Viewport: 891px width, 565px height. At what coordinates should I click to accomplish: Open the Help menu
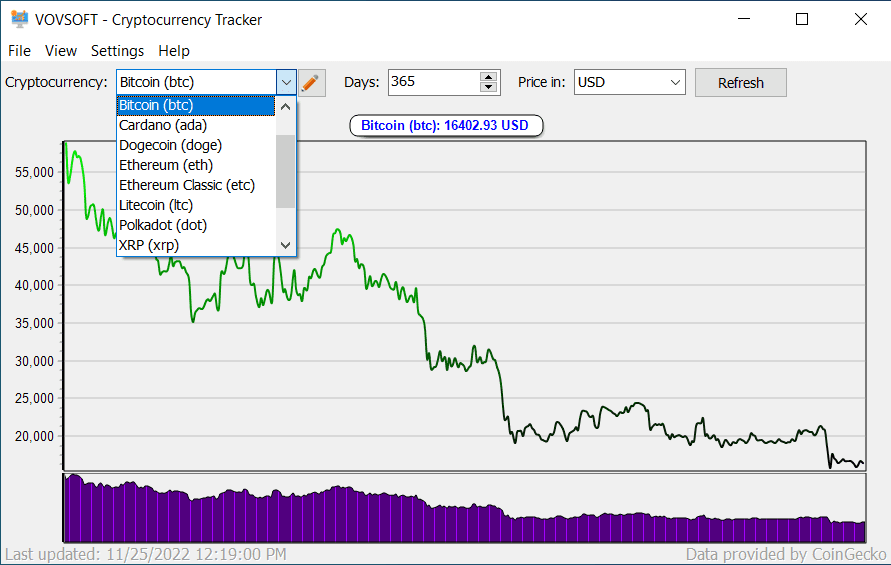[x=174, y=51]
